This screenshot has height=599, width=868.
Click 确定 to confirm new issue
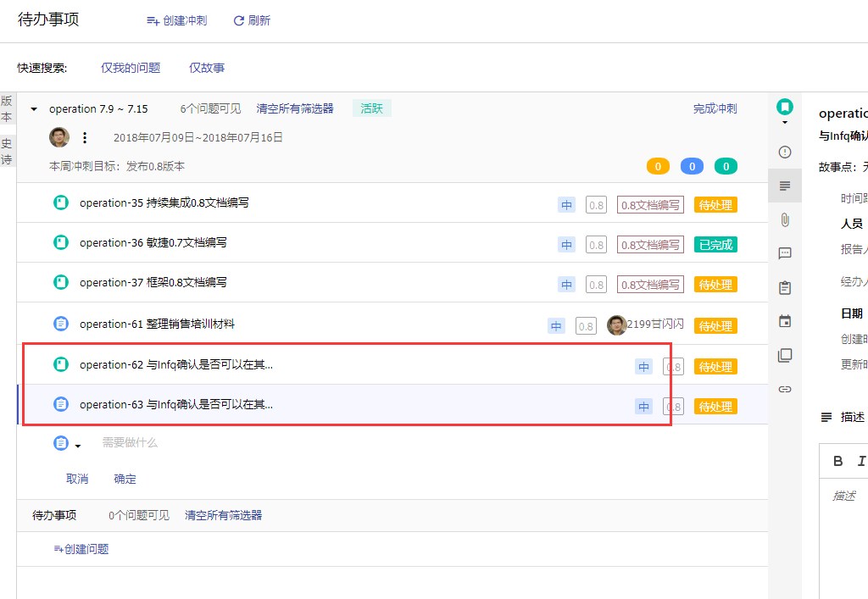pyautogui.click(x=125, y=479)
